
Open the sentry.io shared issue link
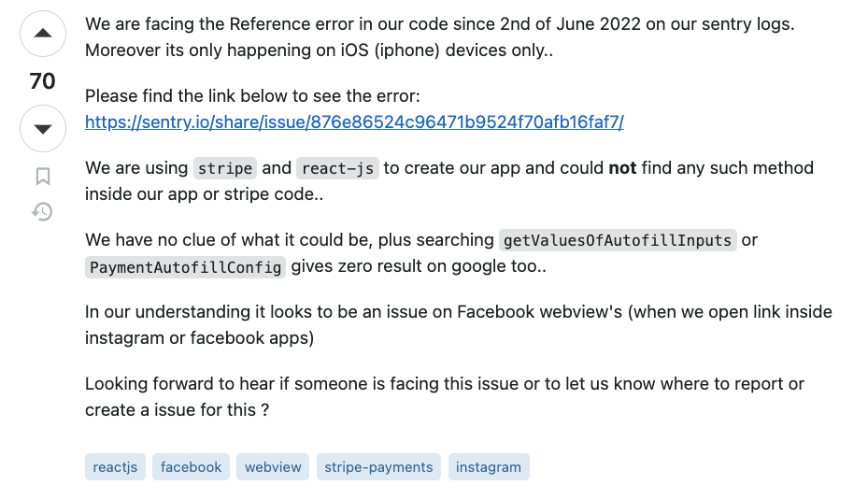click(354, 121)
